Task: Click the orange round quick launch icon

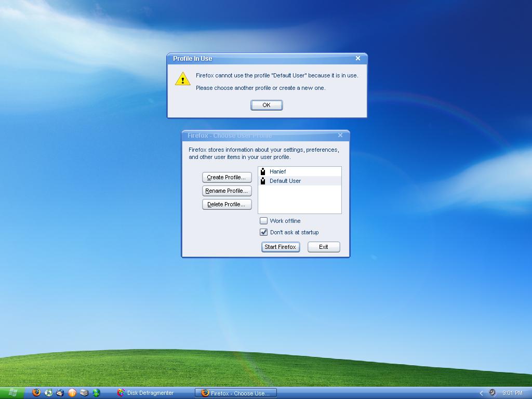Action: click(72, 393)
